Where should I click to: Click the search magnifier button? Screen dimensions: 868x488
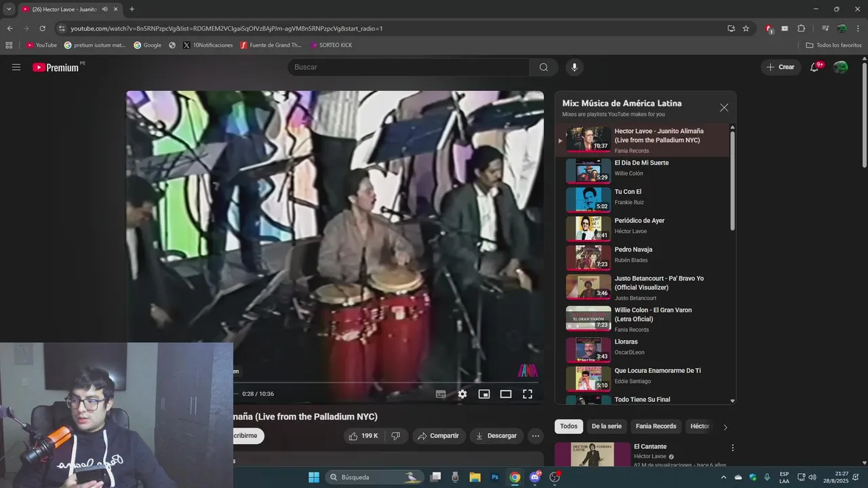tap(544, 67)
